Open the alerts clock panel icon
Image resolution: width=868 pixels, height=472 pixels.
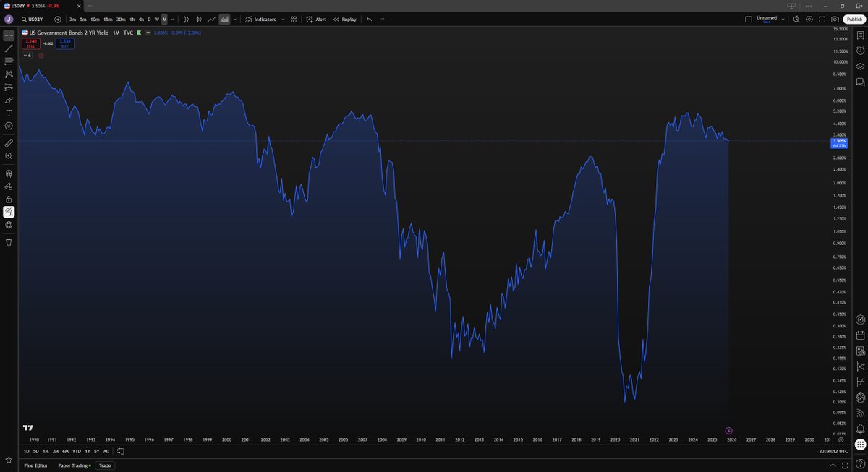[860, 51]
